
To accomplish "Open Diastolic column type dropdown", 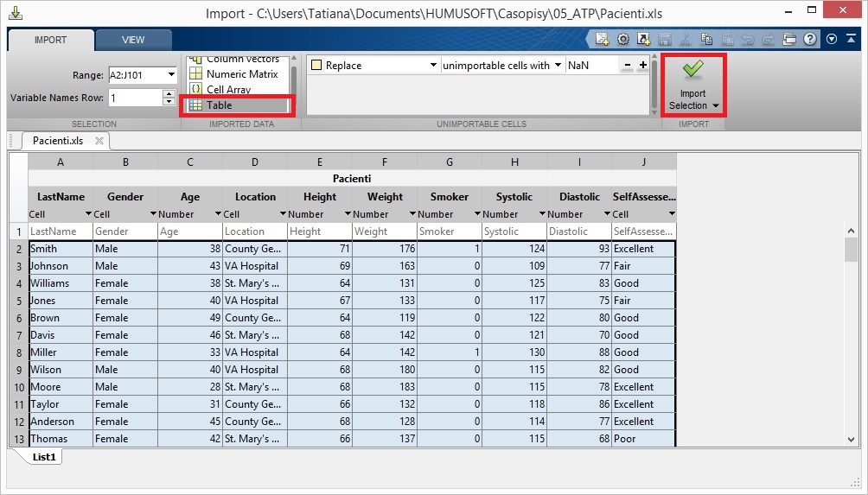I will click(607, 214).
